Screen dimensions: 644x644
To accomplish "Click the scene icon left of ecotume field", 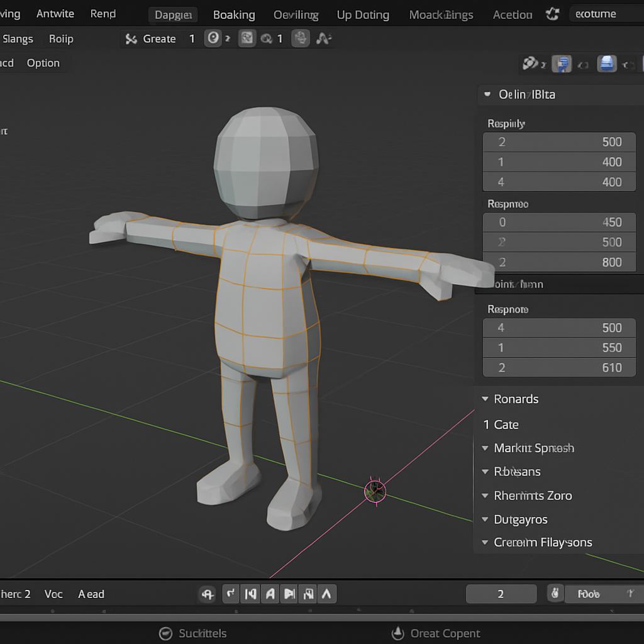I will click(x=552, y=14).
